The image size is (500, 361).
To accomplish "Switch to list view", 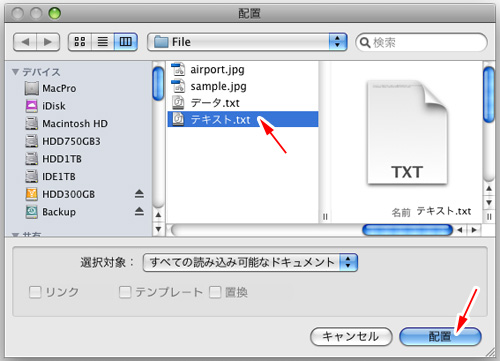I will pos(103,42).
